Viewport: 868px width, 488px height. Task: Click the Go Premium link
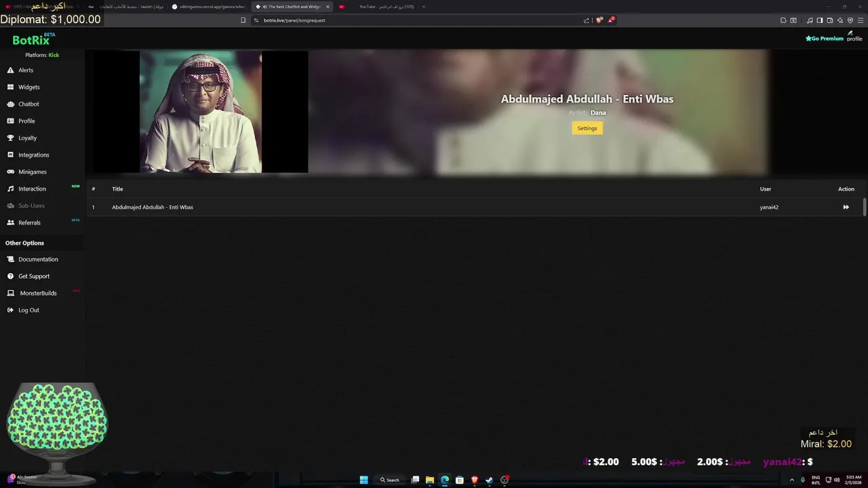coord(825,39)
